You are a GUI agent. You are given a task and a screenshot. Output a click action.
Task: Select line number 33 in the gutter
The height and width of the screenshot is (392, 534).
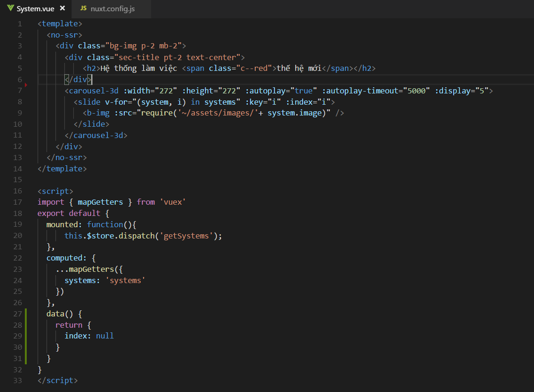coord(17,380)
